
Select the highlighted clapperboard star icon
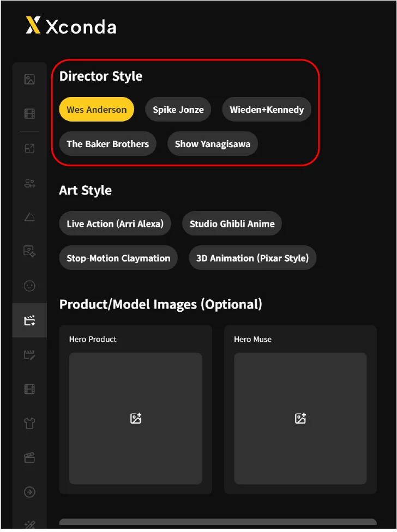click(29, 321)
